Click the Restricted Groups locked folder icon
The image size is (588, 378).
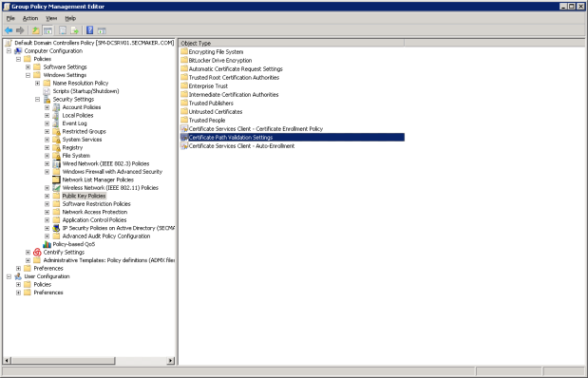(56, 132)
